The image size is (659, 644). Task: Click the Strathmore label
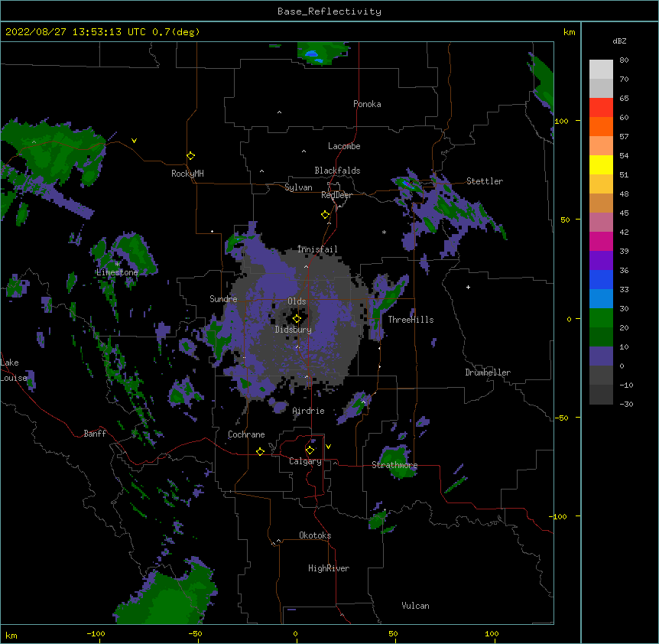(x=394, y=465)
